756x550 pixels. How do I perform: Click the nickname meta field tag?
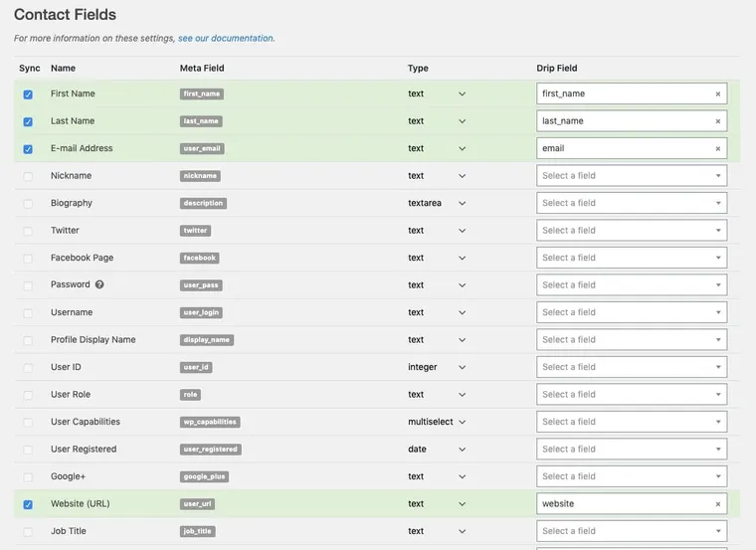point(200,176)
